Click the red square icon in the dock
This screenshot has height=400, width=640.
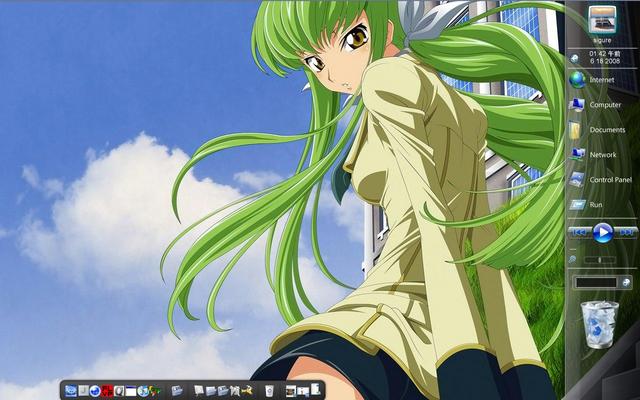[107, 391]
